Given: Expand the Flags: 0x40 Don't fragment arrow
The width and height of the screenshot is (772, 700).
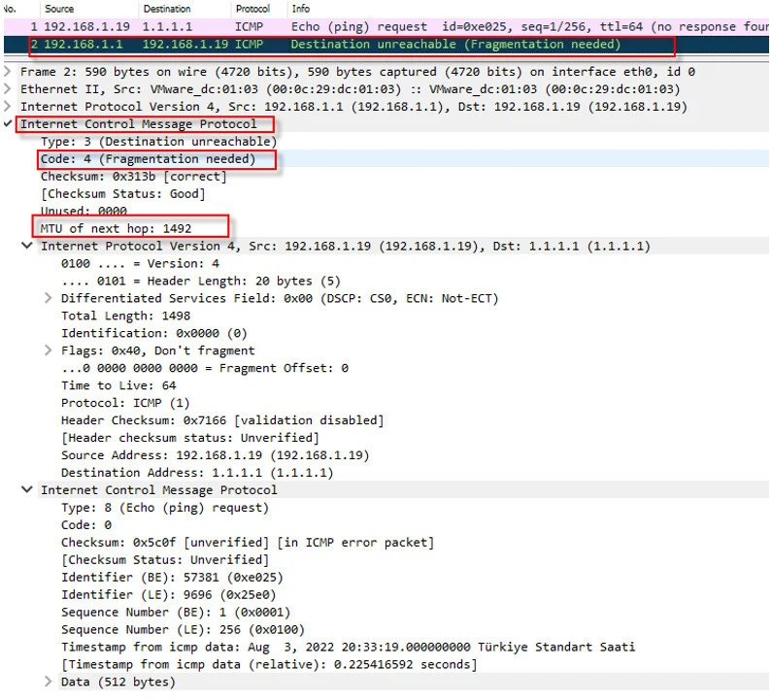Looking at the screenshot, I should coord(49,351).
